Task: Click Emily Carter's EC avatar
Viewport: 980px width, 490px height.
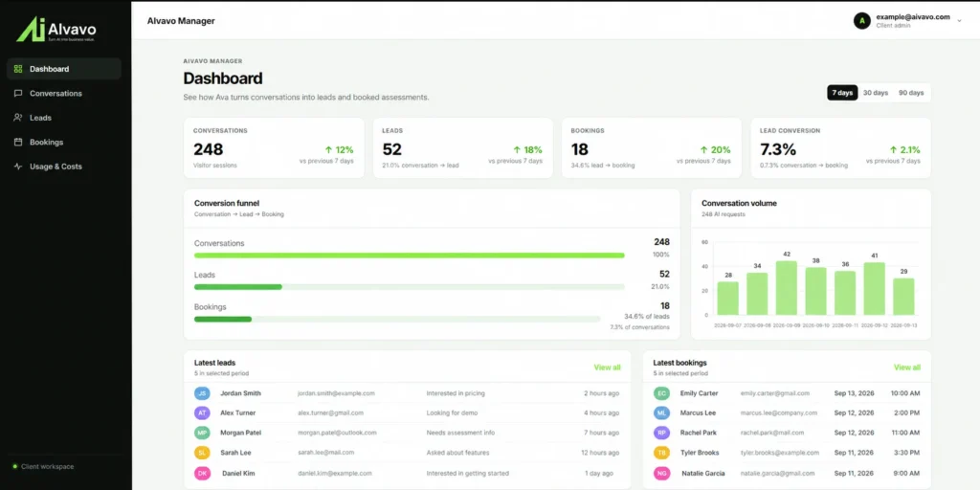Action: (661, 393)
